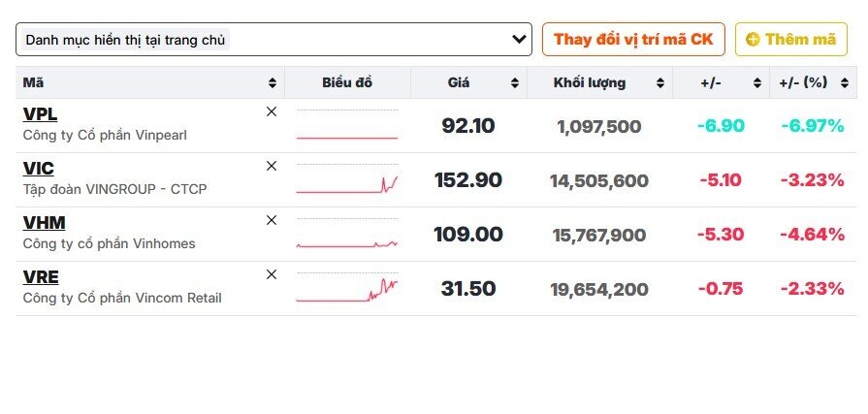Open the VHM stock link
The width and height of the screenshot is (868, 414).
(44, 223)
